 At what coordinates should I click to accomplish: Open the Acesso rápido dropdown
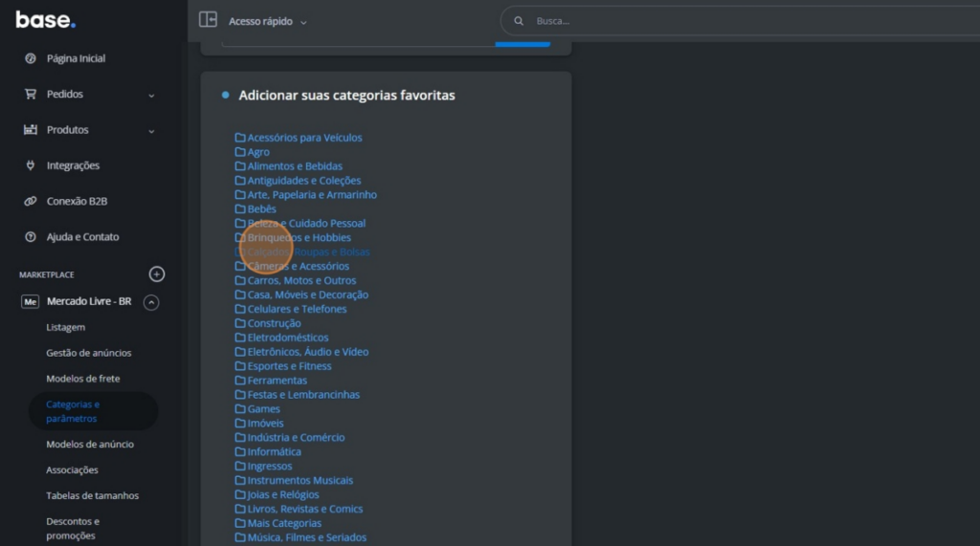point(268,21)
